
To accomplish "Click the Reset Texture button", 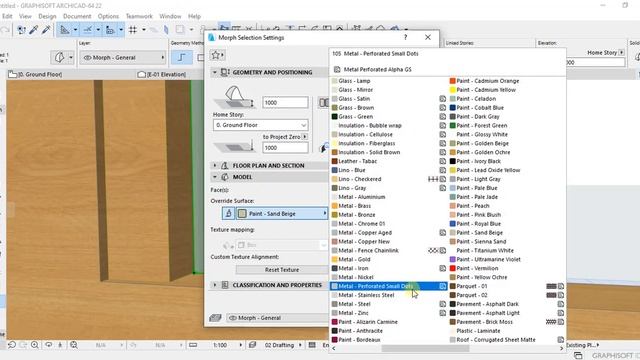I will [282, 270].
